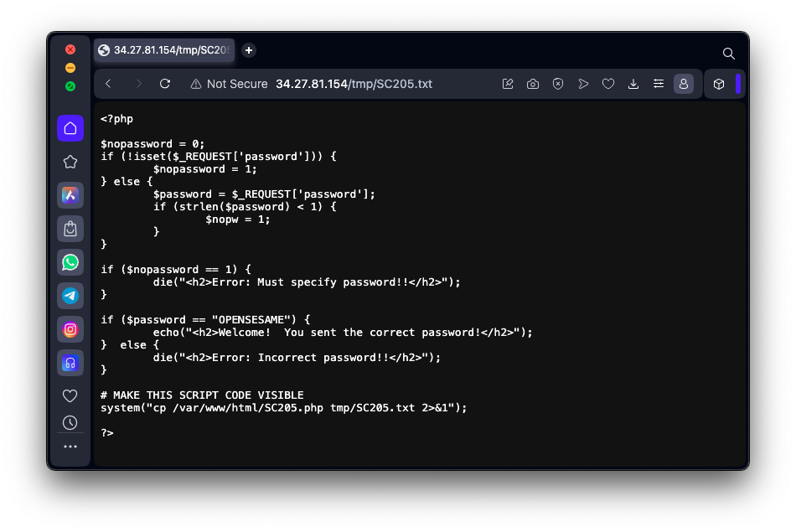Click the "Error: Must specify password!!" line

point(307,282)
